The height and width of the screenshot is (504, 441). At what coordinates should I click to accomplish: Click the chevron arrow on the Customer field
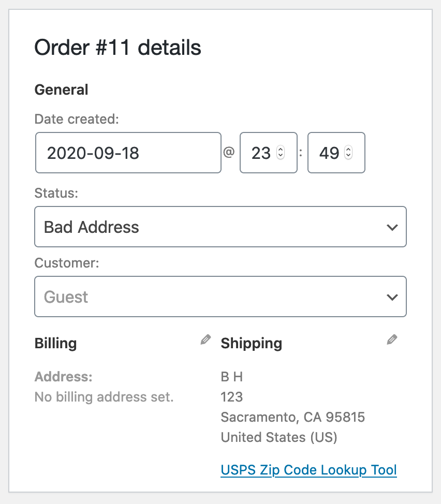pos(392,297)
